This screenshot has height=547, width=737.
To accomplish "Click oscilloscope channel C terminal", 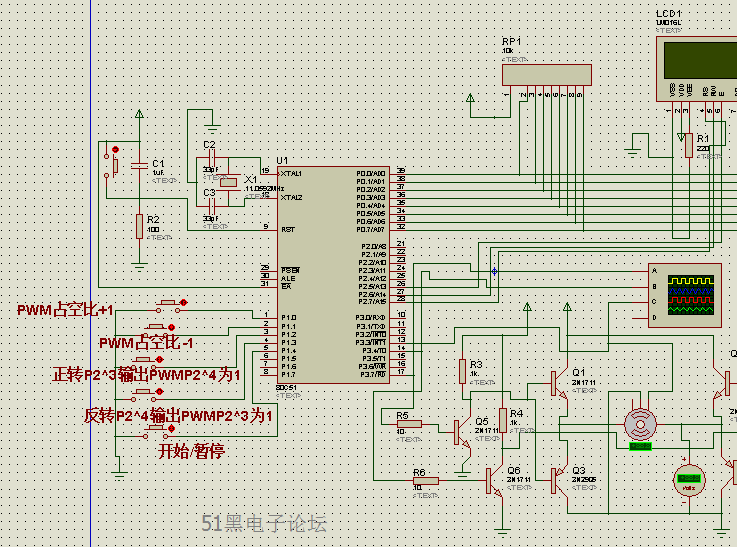I will tap(654, 302).
